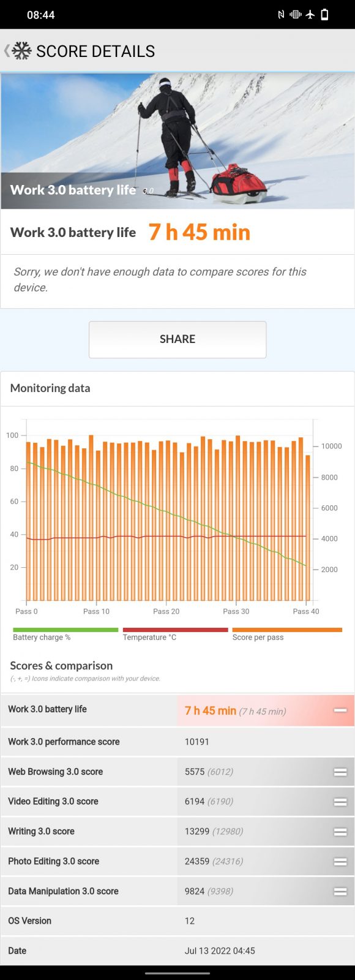Tap the airplane mode status icon

(310, 15)
